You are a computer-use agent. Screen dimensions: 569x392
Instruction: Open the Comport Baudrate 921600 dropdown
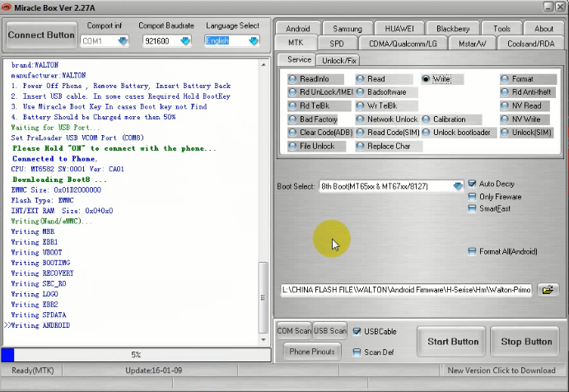(x=185, y=40)
